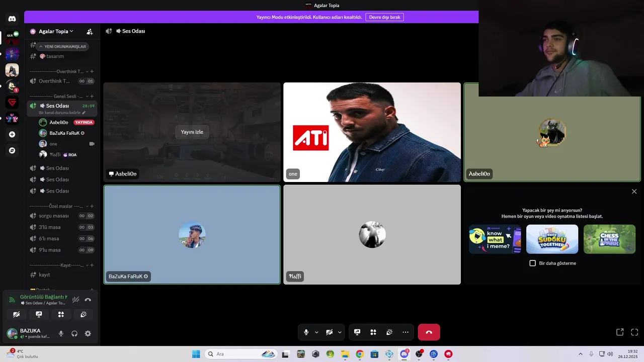Viewport: 644px width, 362px height.
Task: Open the soundboard in the sidebar voice panel
Action: pyautogui.click(x=84, y=314)
